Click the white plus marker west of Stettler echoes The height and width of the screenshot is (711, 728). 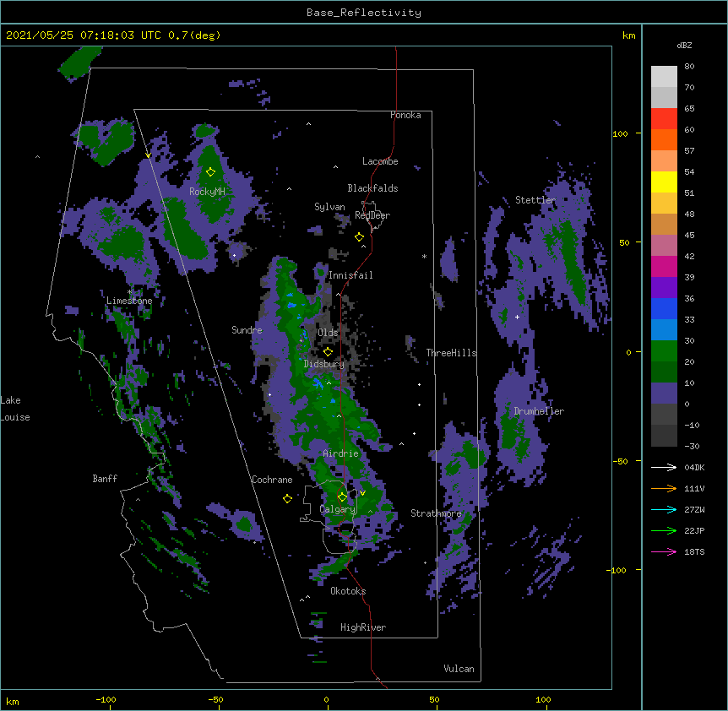(517, 317)
